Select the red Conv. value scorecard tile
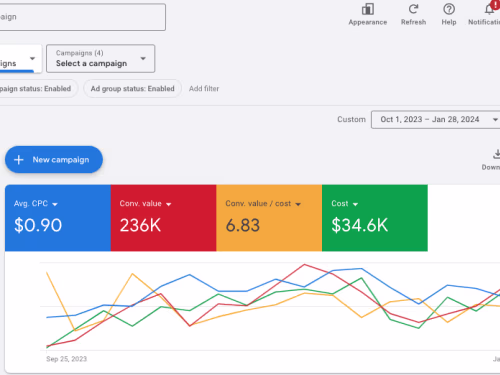Screen dimensions: 500x375 click(163, 218)
